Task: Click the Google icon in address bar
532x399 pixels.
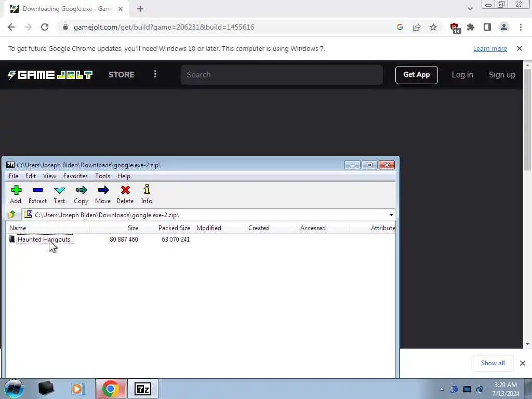Action: click(400, 27)
